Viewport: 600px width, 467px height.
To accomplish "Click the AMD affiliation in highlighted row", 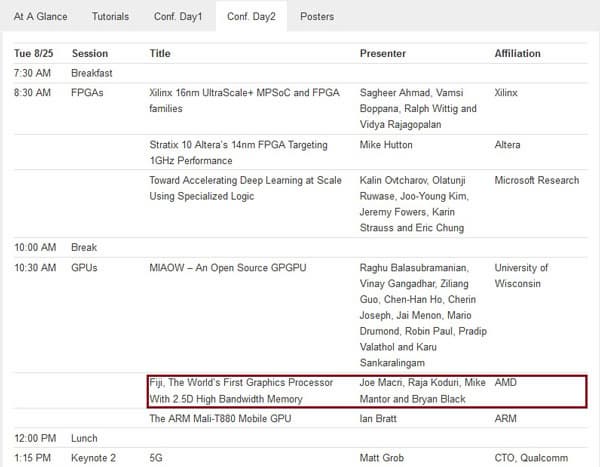I will tap(505, 383).
